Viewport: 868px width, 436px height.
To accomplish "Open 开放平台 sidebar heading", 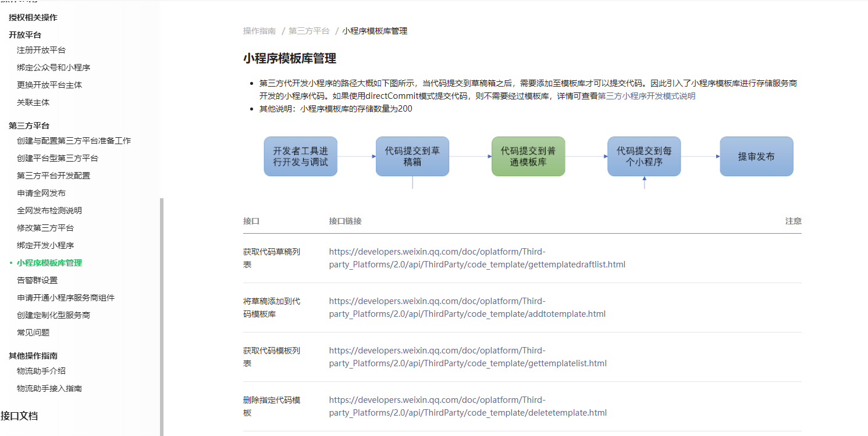I will (25, 35).
